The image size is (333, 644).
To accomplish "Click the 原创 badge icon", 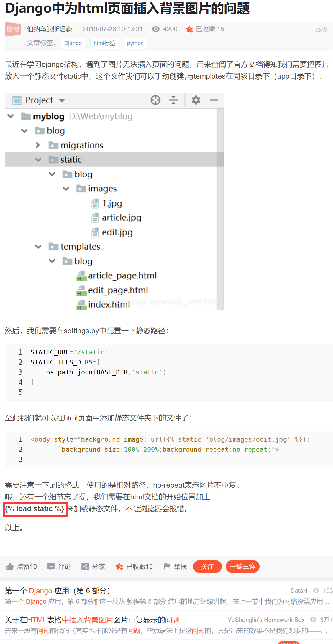I will pyautogui.click(x=13, y=29).
